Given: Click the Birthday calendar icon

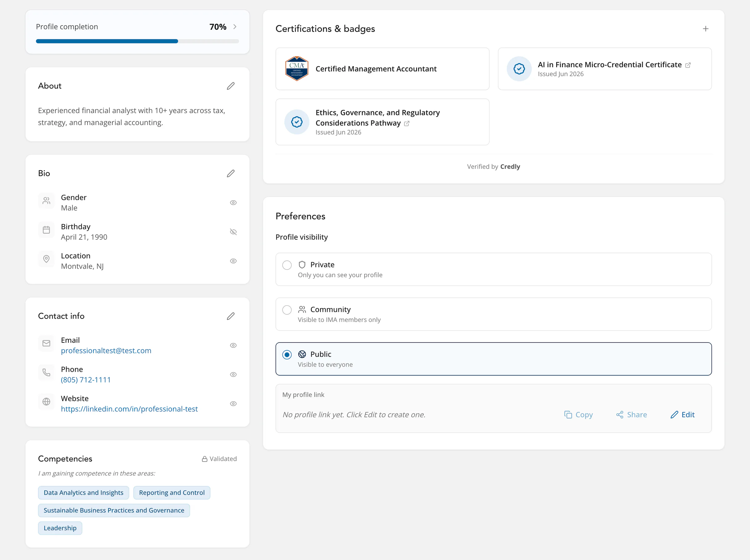Looking at the screenshot, I should pos(47,230).
